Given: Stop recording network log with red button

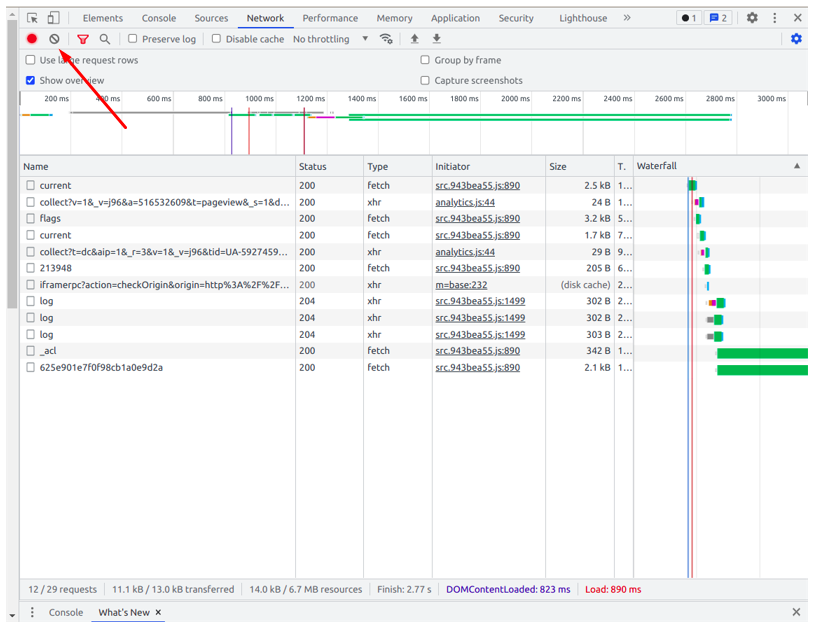Looking at the screenshot, I should tap(32, 39).
